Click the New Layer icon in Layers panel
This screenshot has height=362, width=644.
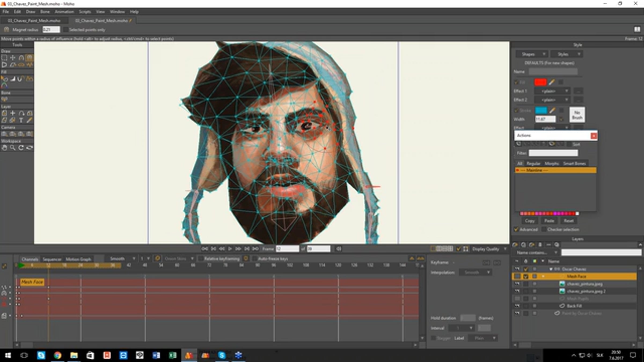[x=515, y=245]
